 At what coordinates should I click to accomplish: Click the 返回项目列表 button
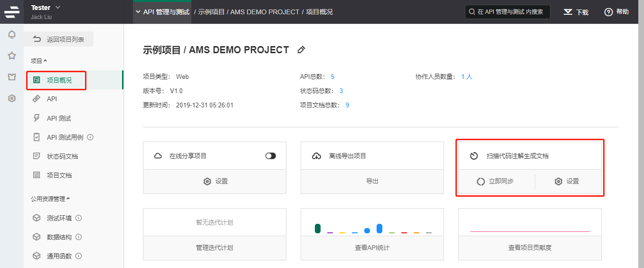(x=59, y=39)
